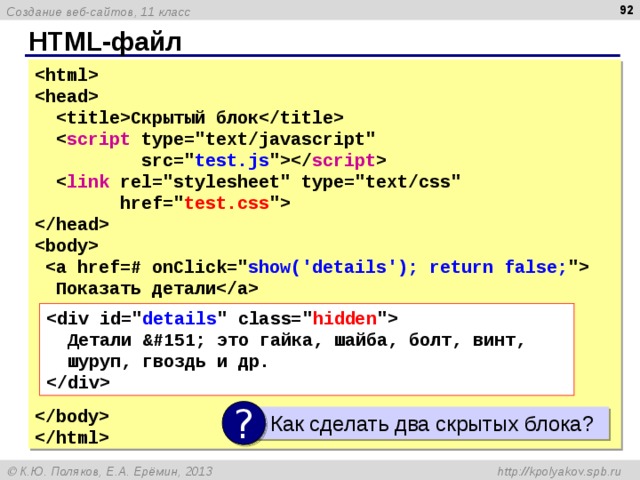Click the closing '</html>' tag
The width and height of the screenshot is (640, 480).
72,438
